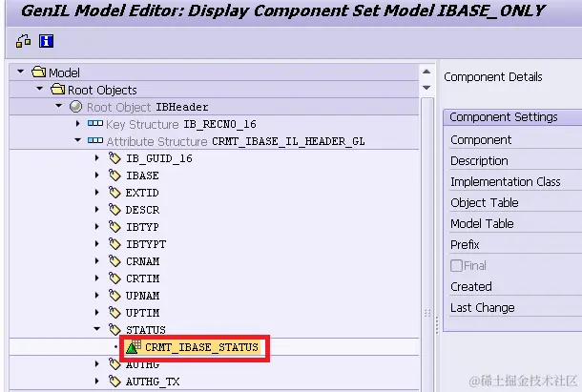Expand the UPTIM attribute arrow
The image size is (582, 392).
(97, 313)
